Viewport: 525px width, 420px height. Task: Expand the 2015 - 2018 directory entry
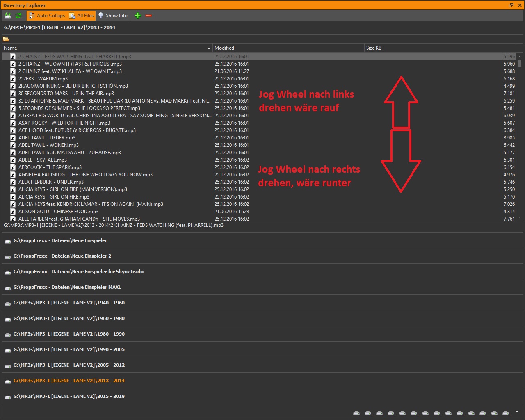click(262, 397)
